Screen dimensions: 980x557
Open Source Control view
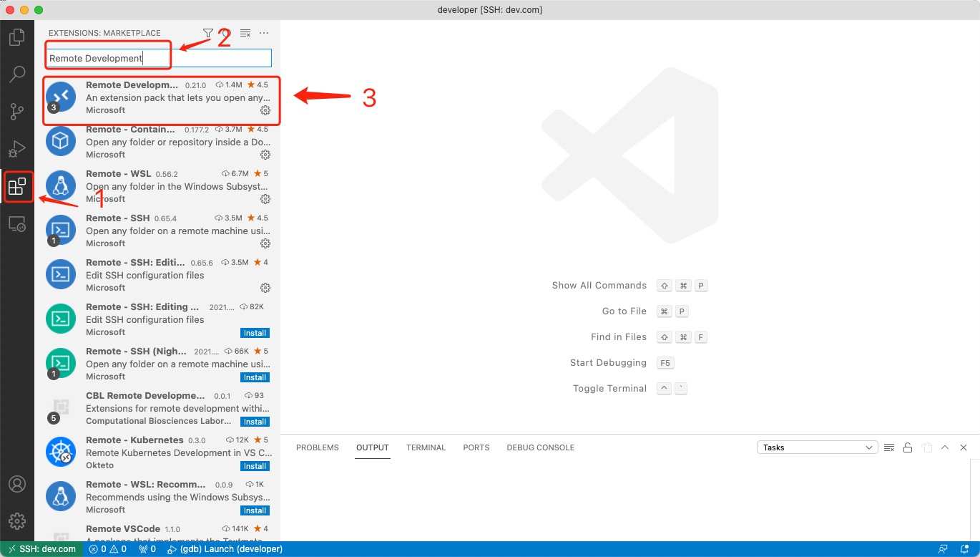pos(16,111)
